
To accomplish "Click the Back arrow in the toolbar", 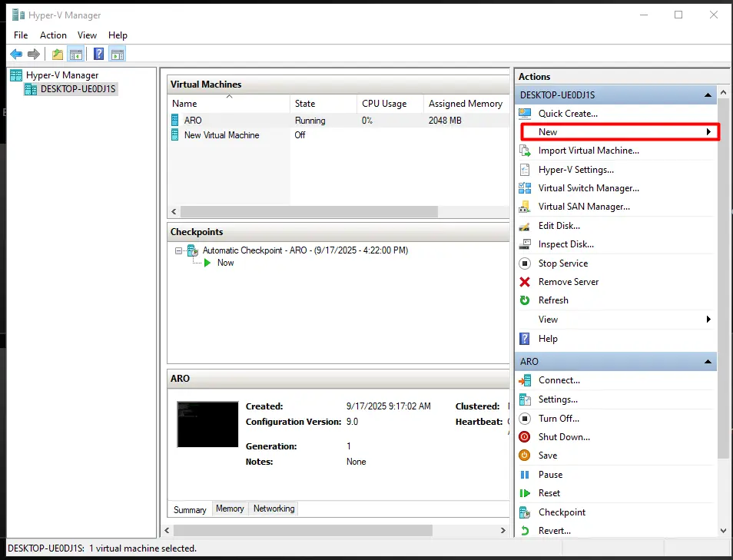I will [x=16, y=55].
